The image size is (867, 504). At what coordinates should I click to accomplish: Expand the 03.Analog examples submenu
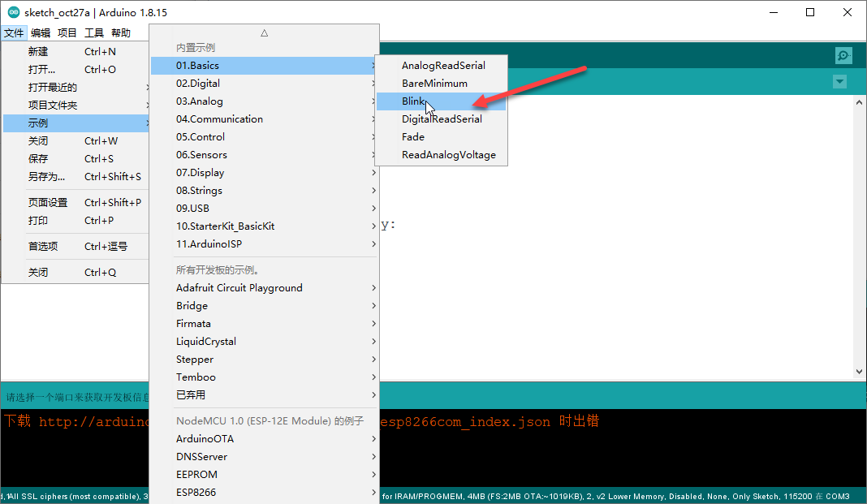(265, 101)
